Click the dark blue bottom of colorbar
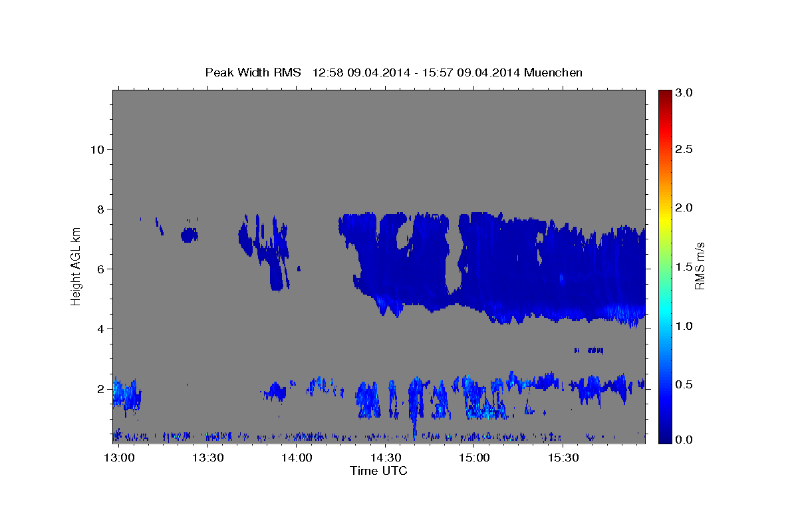The width and height of the screenshot is (798, 532). coord(664,438)
